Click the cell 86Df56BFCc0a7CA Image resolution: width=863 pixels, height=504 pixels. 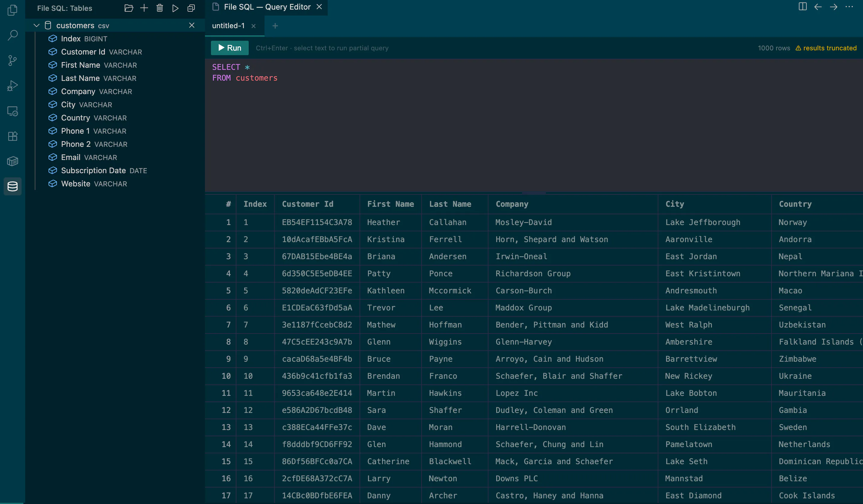[317, 461]
